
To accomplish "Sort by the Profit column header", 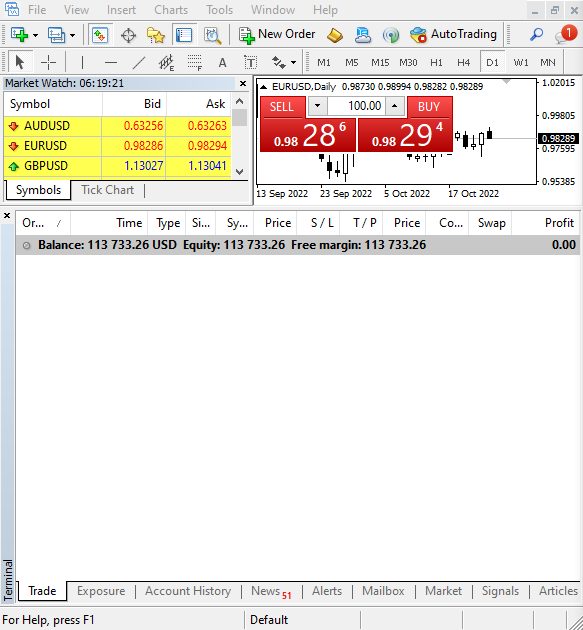I will point(545,223).
